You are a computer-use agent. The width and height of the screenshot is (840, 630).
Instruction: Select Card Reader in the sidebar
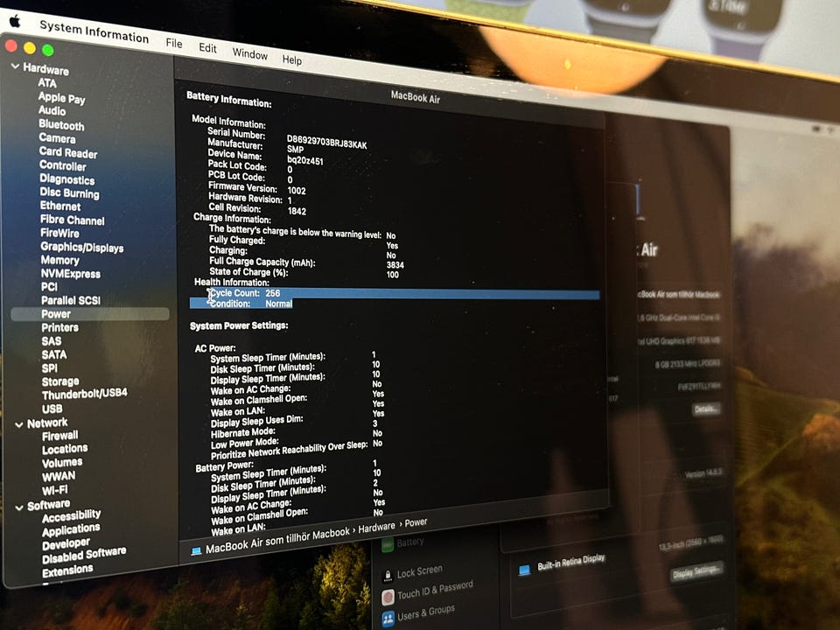[x=68, y=152]
